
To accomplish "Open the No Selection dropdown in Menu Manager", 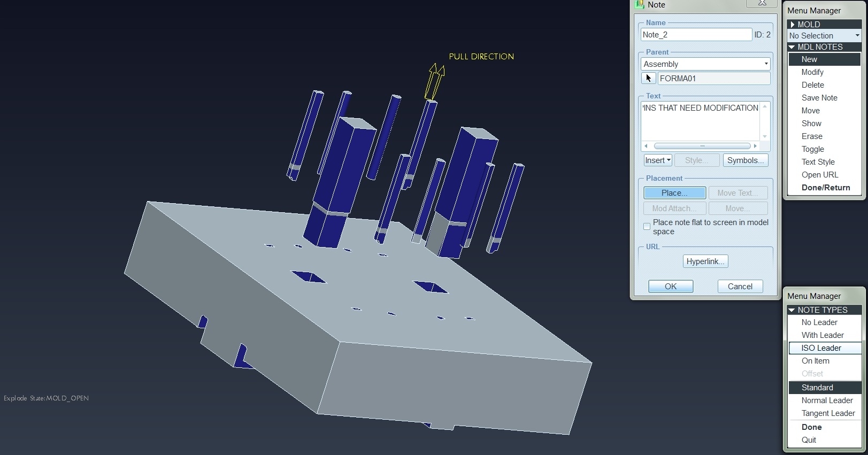I will pos(824,35).
